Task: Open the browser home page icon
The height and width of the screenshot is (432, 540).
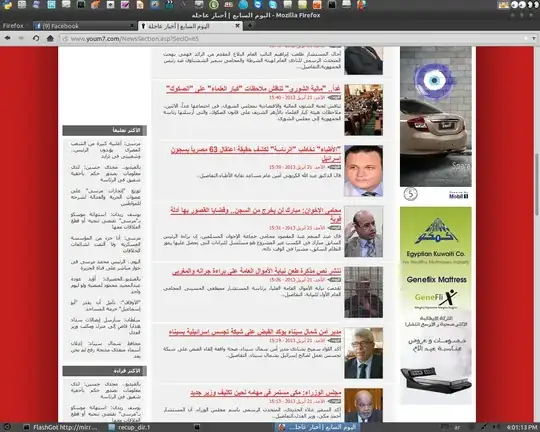Action: tap(50, 38)
